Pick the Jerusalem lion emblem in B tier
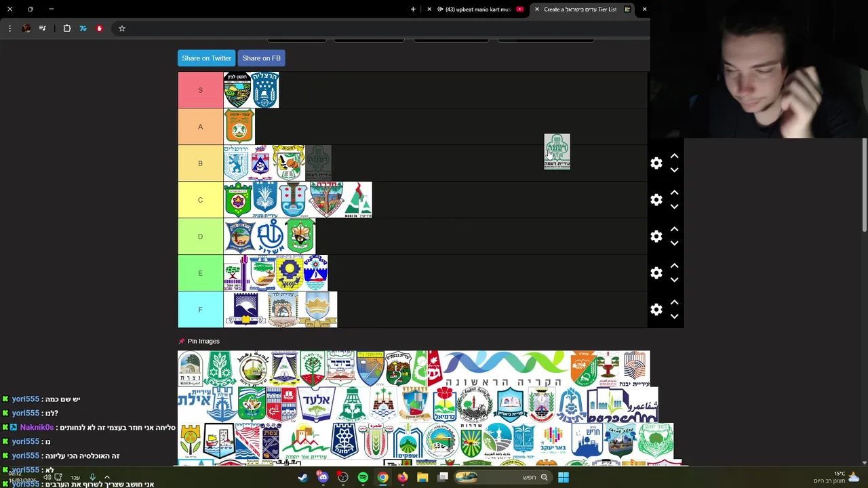 236,163
